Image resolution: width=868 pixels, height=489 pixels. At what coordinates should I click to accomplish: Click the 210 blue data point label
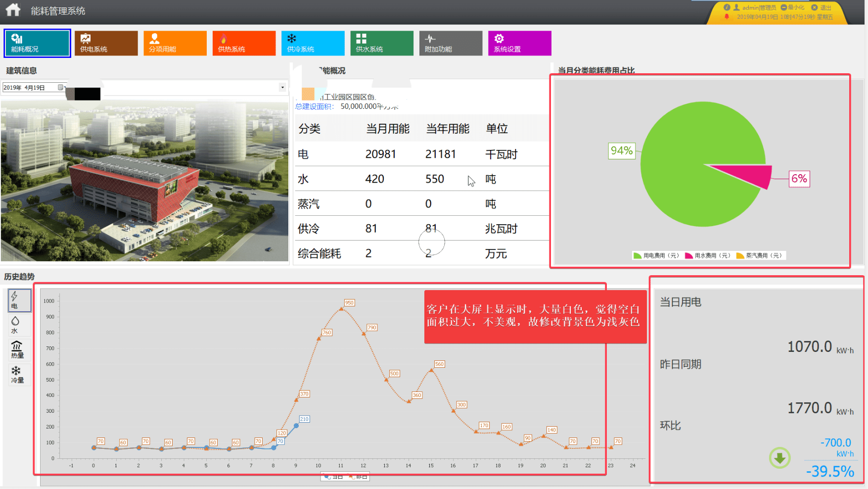[304, 419]
